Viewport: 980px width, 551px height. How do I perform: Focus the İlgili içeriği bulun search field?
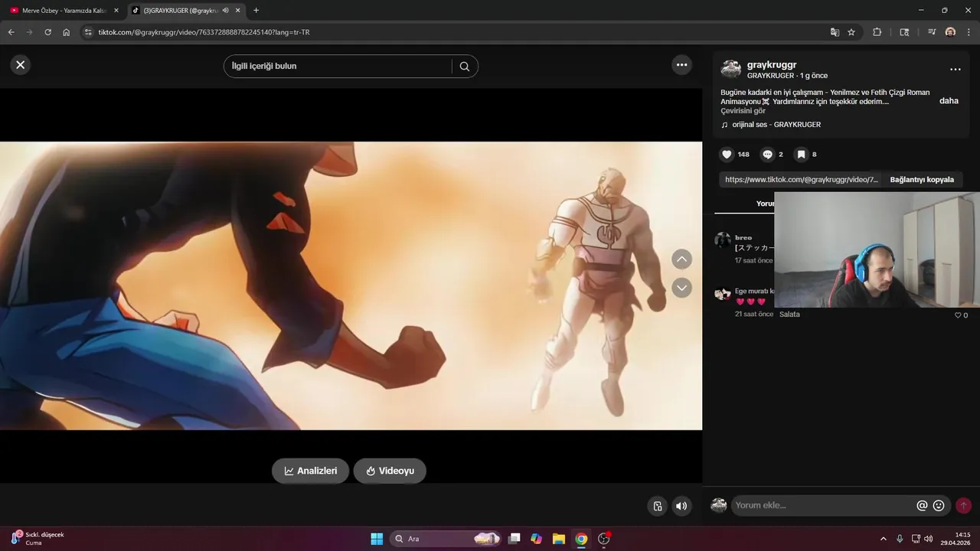point(338,66)
